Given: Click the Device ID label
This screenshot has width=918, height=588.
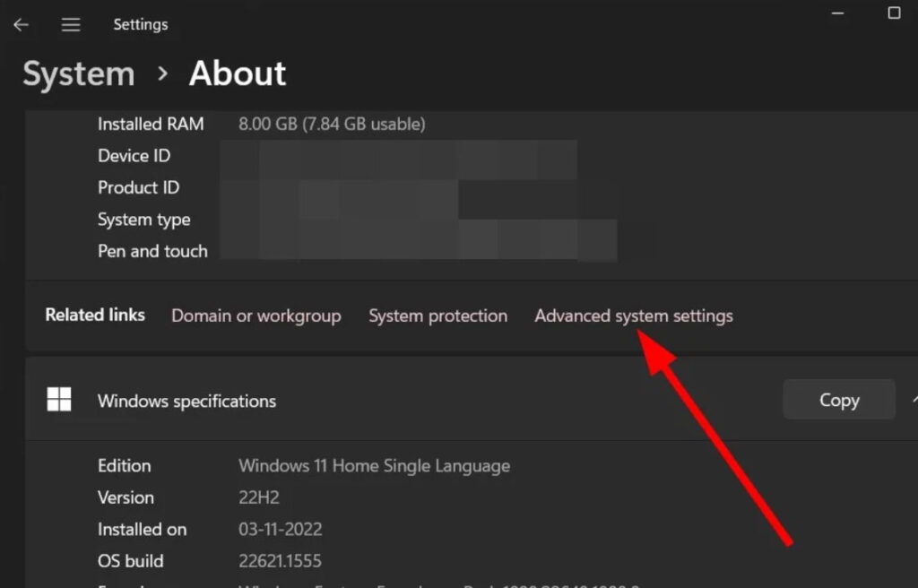Looking at the screenshot, I should (134, 156).
